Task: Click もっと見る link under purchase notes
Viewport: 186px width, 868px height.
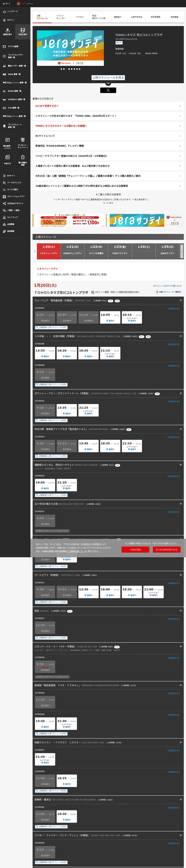Action: pyautogui.click(x=108, y=203)
